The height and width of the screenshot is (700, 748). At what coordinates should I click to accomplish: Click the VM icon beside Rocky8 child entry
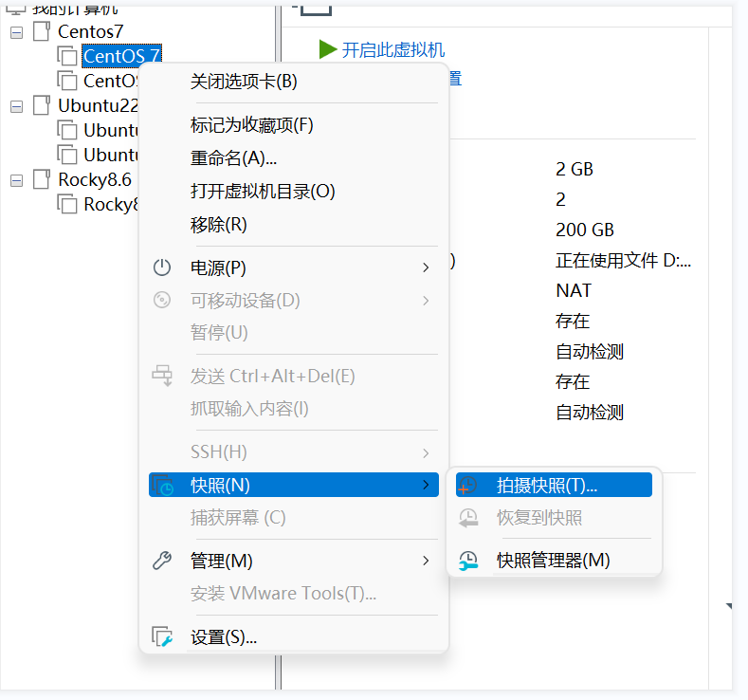point(67,204)
